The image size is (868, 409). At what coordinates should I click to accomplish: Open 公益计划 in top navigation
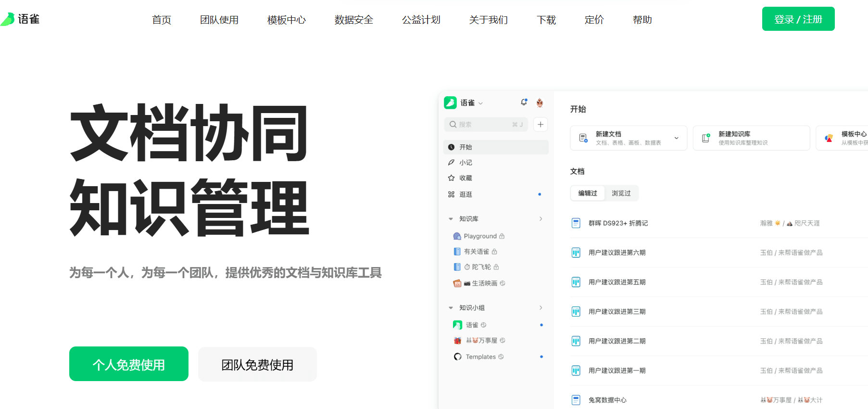point(421,20)
